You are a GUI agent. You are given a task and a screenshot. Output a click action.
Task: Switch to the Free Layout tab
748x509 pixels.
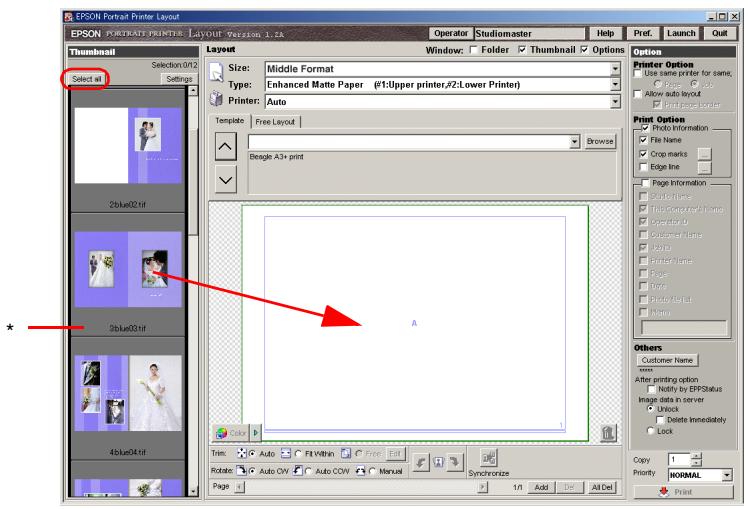click(275, 122)
